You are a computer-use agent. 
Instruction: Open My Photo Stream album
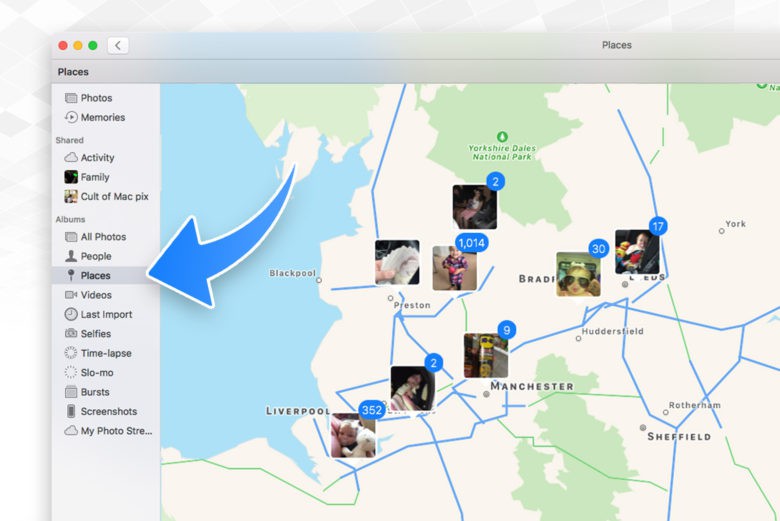pos(115,431)
